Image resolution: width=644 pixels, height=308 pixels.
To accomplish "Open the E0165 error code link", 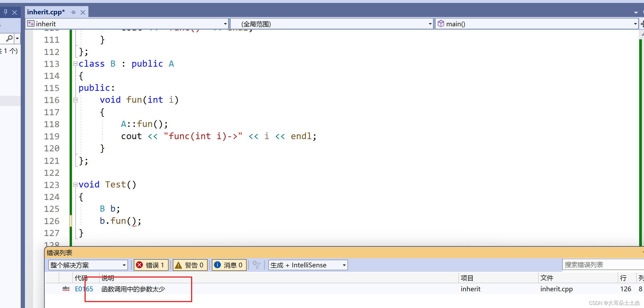I will 84,289.
